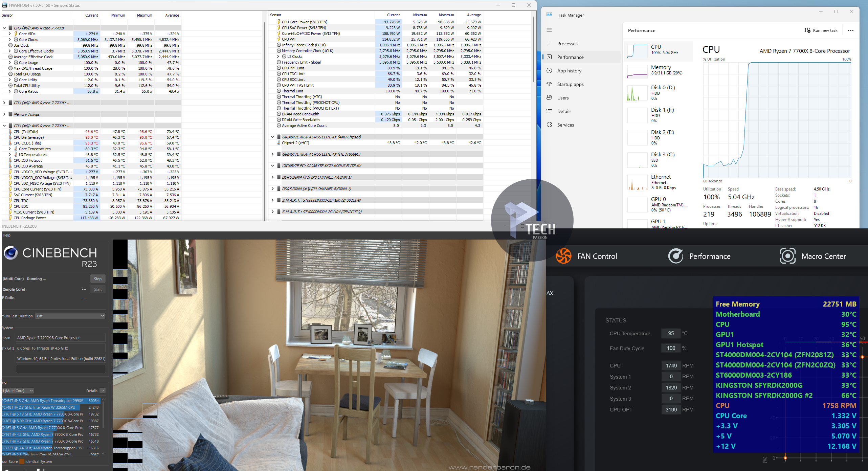Open Minimum Test Duration dropdown
This screenshot has height=471, width=868.
point(70,316)
